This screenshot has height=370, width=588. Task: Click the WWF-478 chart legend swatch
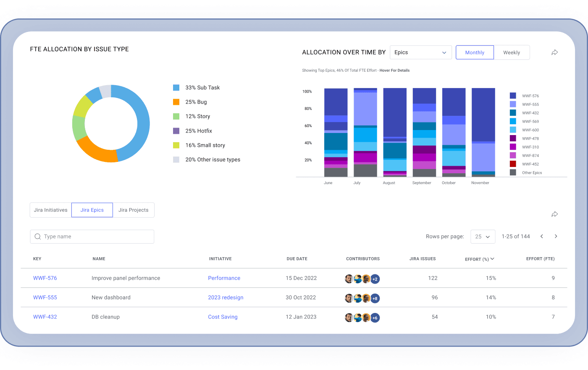coord(513,138)
